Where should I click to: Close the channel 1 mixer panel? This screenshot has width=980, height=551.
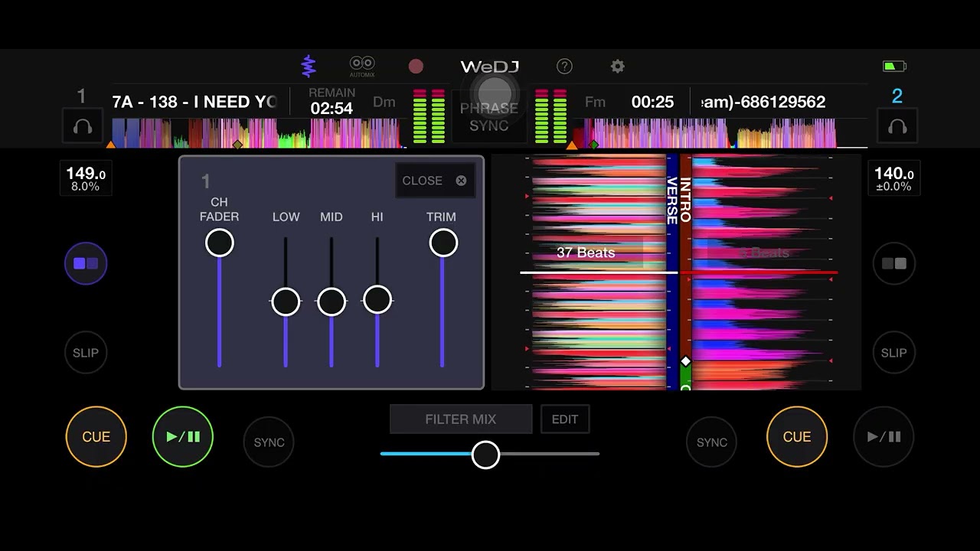pos(435,181)
